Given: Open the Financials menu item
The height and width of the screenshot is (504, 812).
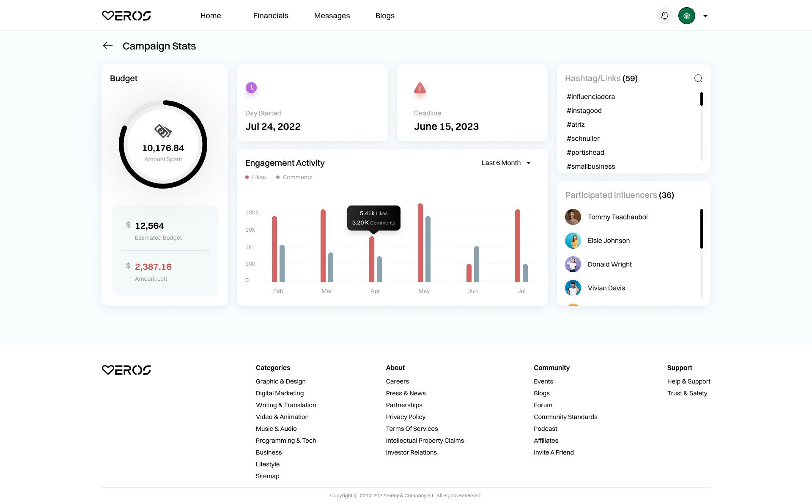Looking at the screenshot, I should coord(271,16).
